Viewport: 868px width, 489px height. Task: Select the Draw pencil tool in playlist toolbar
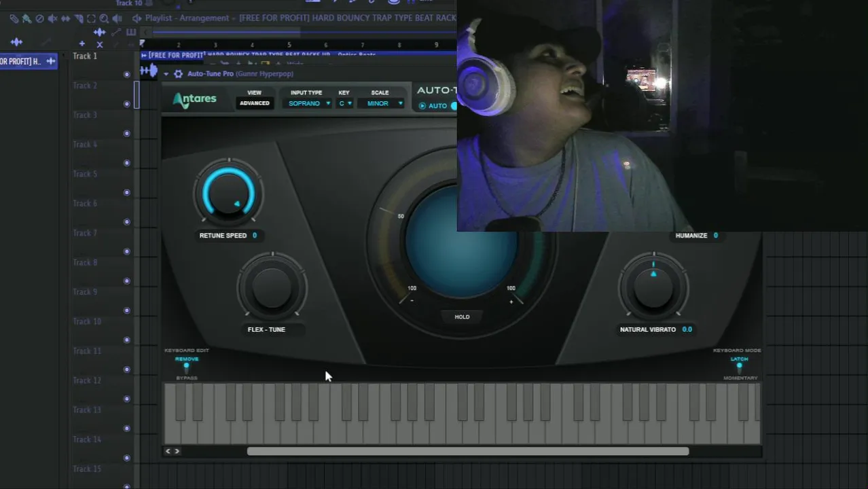14,19
